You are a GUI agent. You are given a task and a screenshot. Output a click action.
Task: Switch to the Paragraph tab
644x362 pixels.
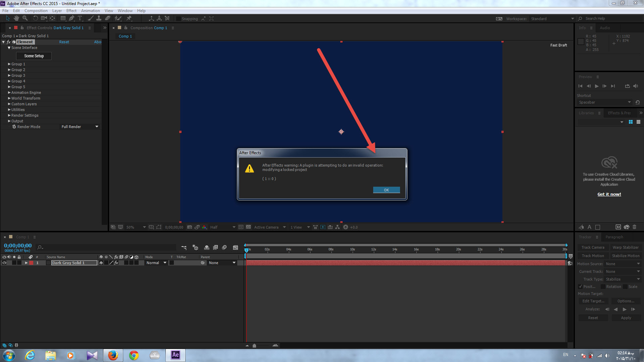pyautogui.click(x=614, y=237)
